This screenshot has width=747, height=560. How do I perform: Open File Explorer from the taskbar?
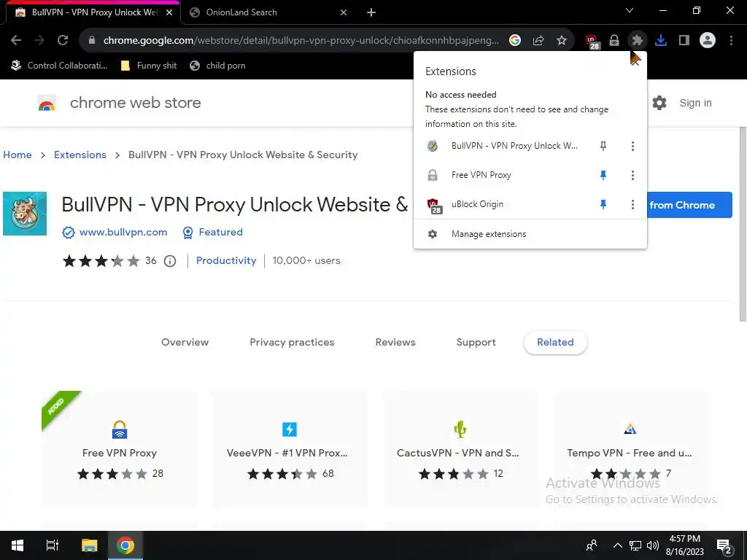(x=89, y=545)
